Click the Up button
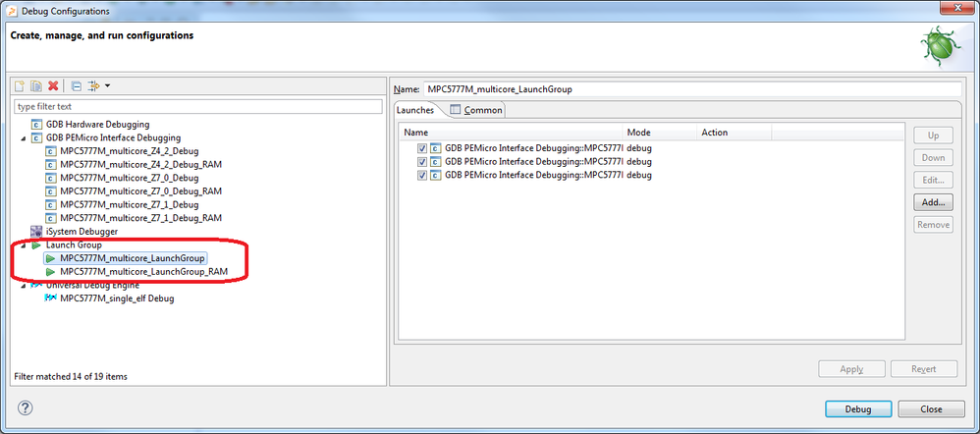 coord(933,136)
